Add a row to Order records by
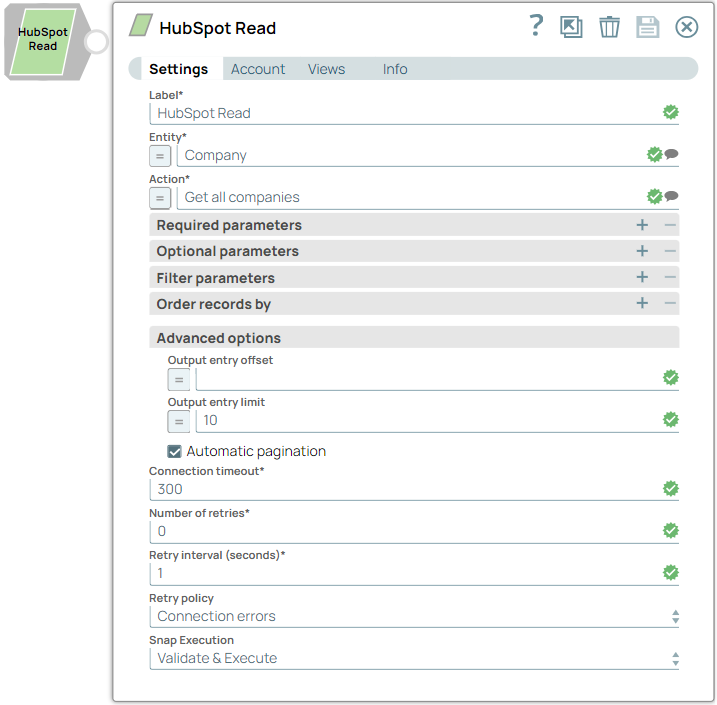Screen dimensions: 717x705 coord(642,303)
